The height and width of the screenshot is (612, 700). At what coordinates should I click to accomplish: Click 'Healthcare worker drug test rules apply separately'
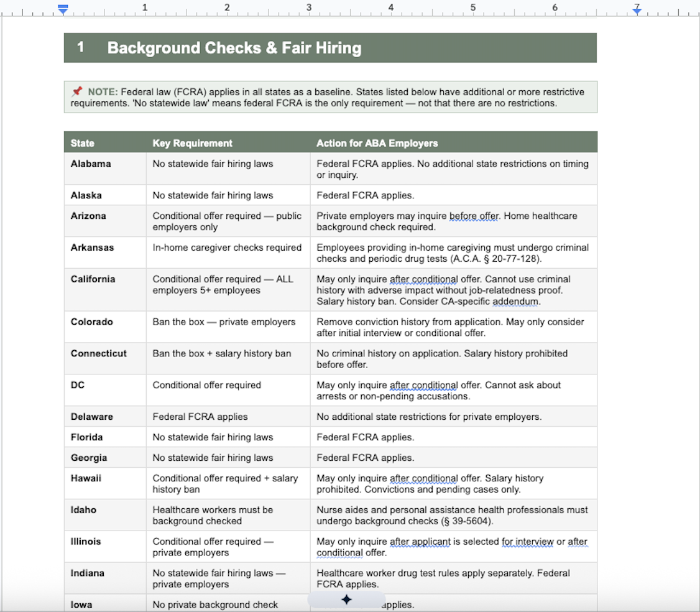[425, 573]
